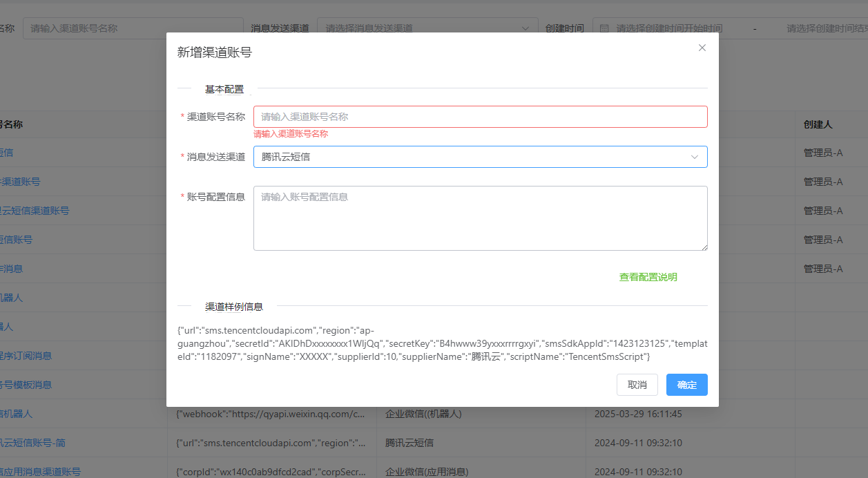Click the 取消 button
This screenshot has height=478, width=868.
click(637, 385)
